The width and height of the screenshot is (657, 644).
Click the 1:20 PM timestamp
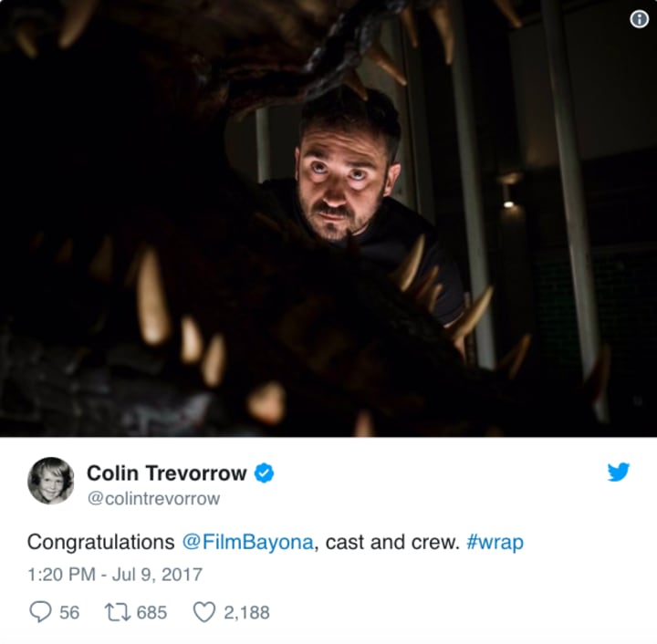point(62,575)
